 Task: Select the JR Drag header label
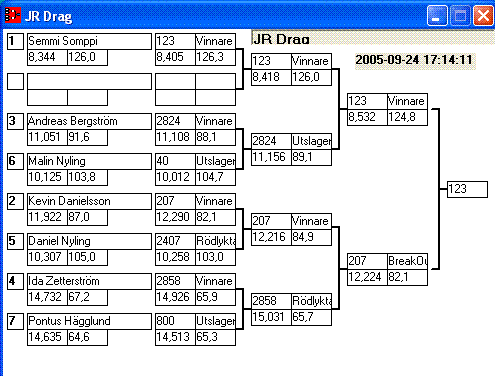(282, 39)
